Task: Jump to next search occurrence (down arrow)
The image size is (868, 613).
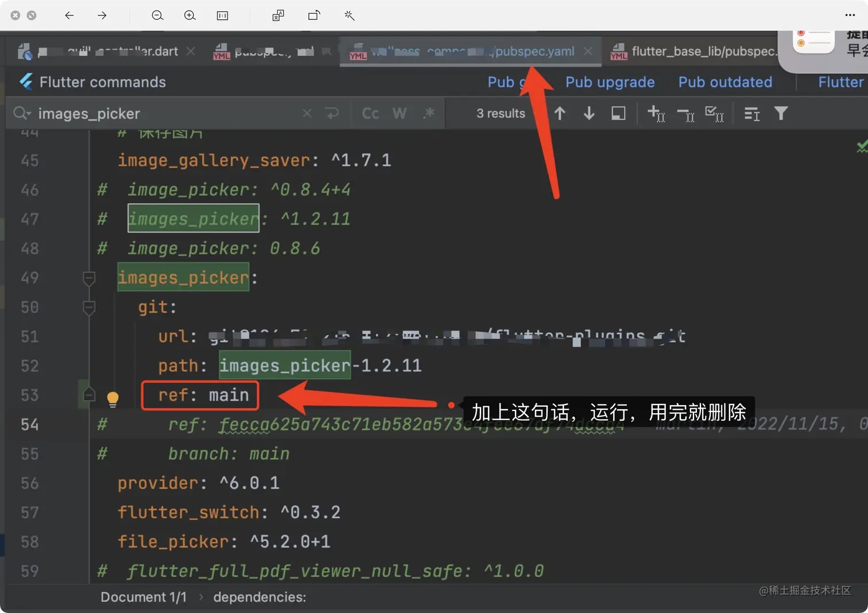Action: point(589,113)
